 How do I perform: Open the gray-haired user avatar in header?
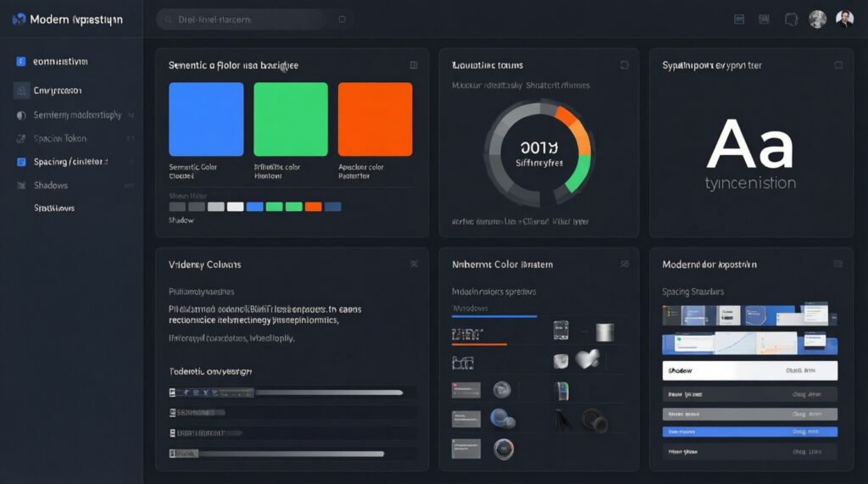(818, 19)
